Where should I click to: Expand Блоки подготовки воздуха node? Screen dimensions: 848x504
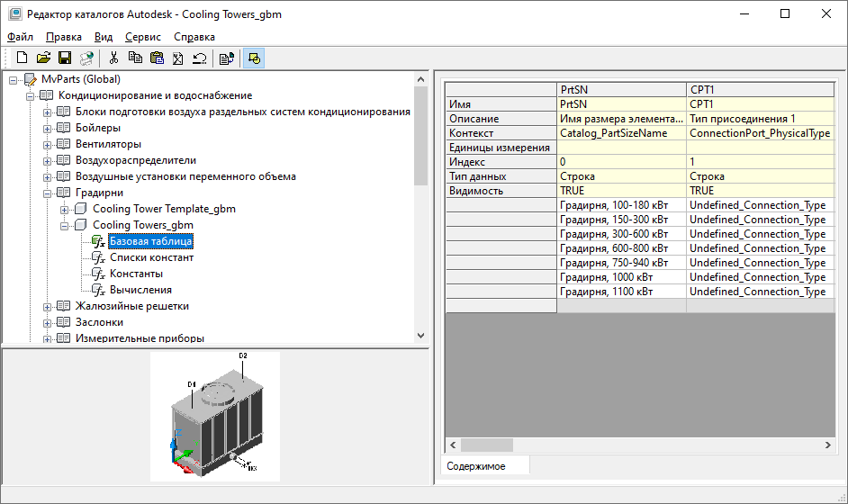48,113
